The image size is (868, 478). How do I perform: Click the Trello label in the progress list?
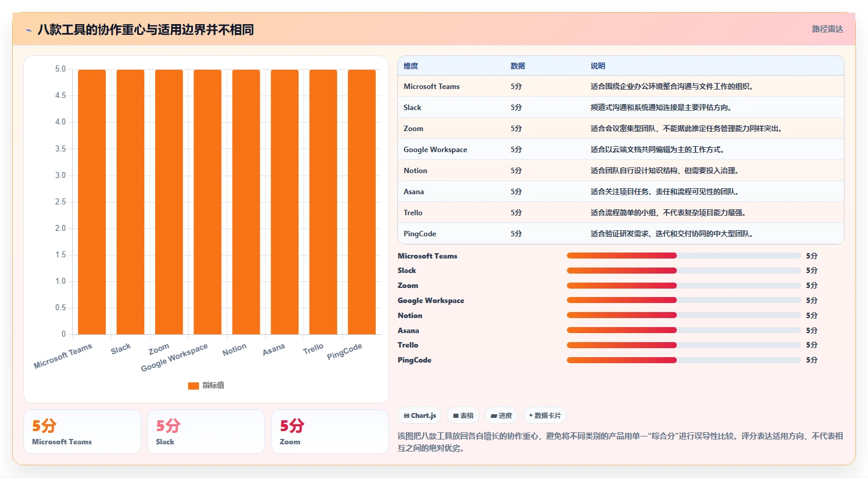(x=408, y=345)
